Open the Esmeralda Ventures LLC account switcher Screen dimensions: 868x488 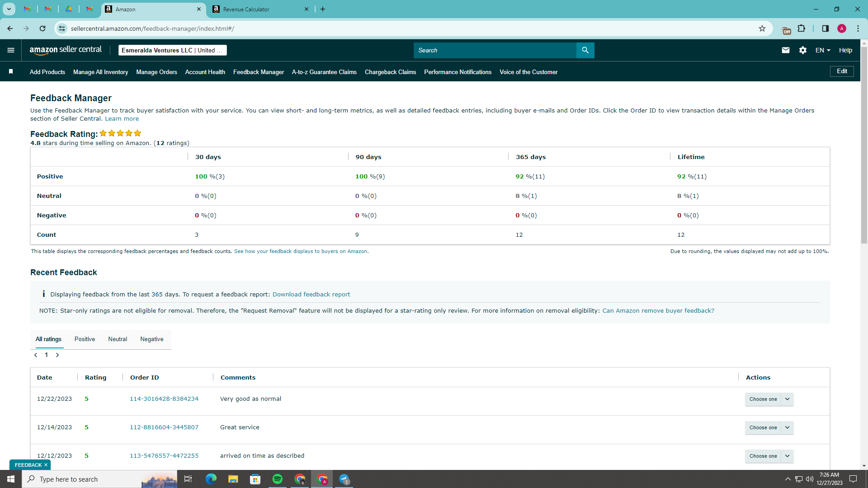(172, 50)
